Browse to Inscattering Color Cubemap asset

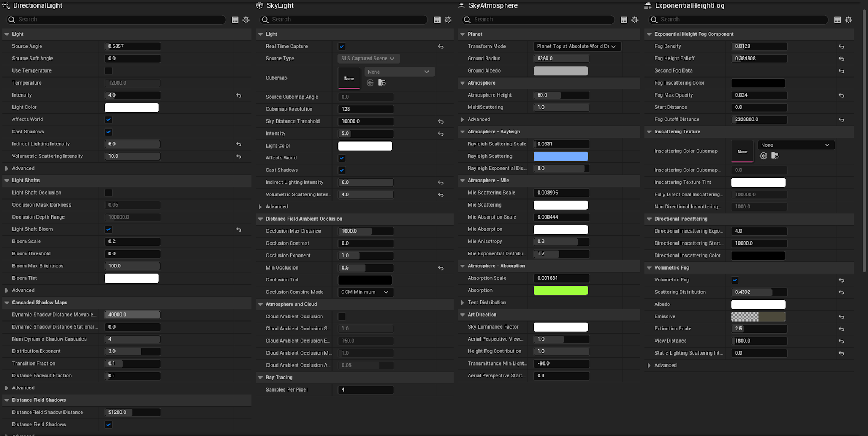point(775,156)
